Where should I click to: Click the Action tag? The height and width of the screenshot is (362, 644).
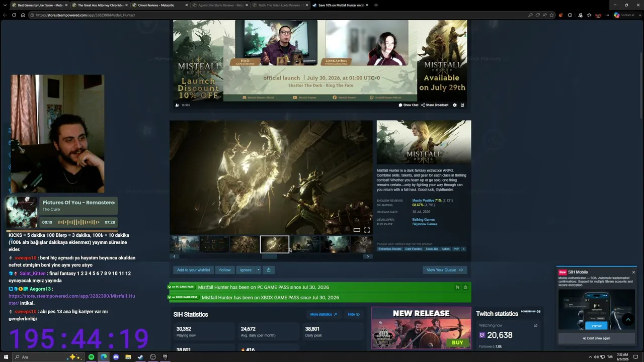(x=446, y=249)
